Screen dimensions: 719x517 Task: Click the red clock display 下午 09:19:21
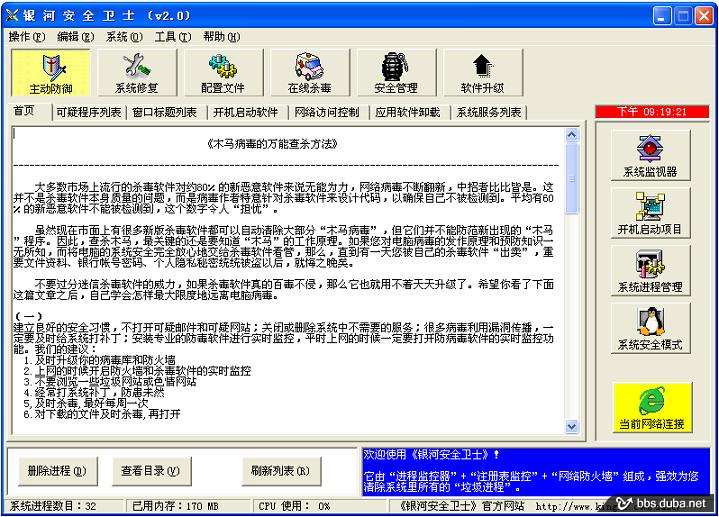(652, 111)
